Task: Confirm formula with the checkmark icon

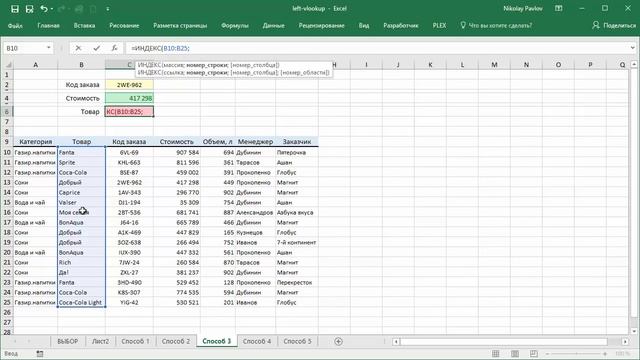Action: 96,48
